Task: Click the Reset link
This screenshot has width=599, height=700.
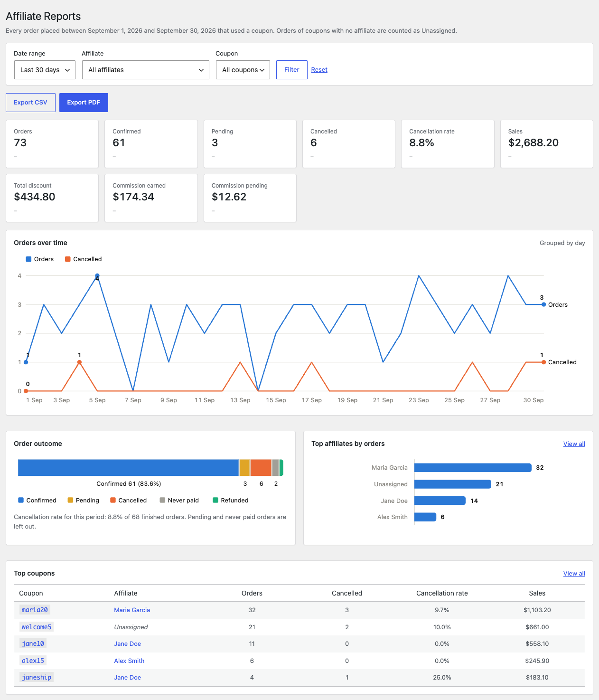Action: pos(319,70)
